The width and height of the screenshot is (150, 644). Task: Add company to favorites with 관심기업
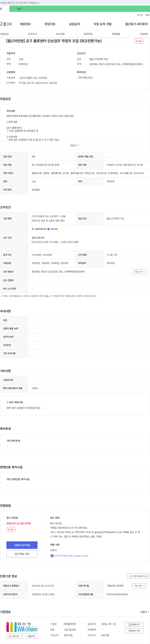[14, 636]
